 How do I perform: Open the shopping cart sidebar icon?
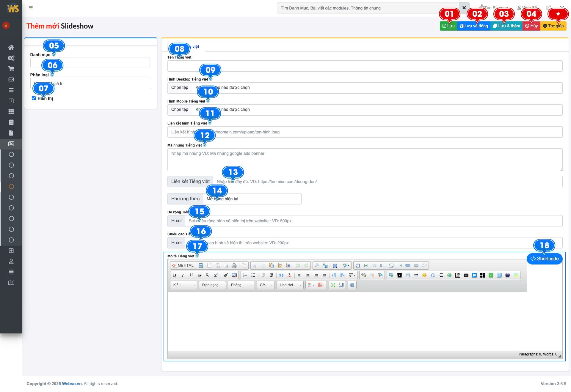click(11, 69)
